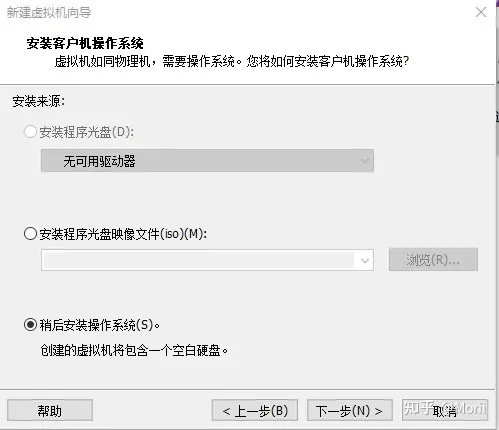
Task: Click the 稍后安装操作系统(S) label text
Action: (100, 325)
